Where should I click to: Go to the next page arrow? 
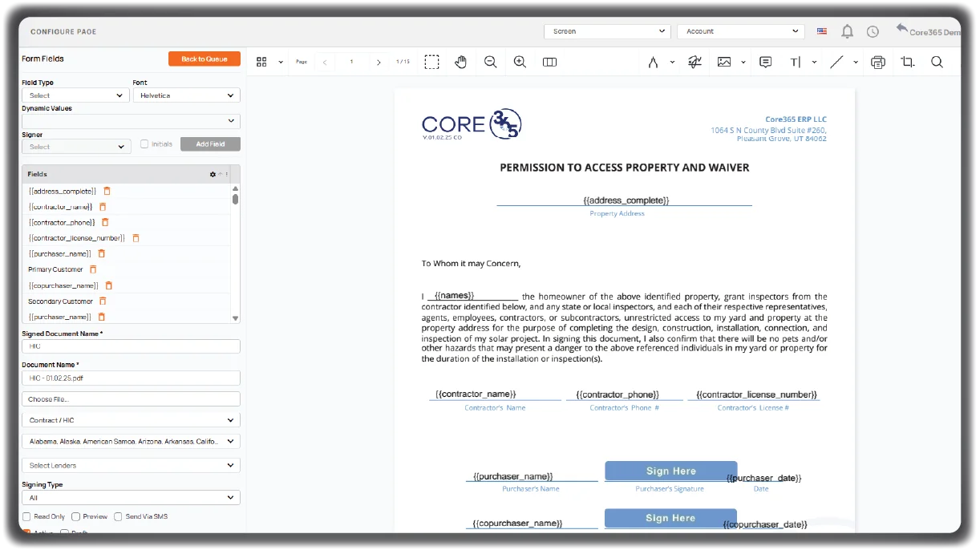[379, 62]
